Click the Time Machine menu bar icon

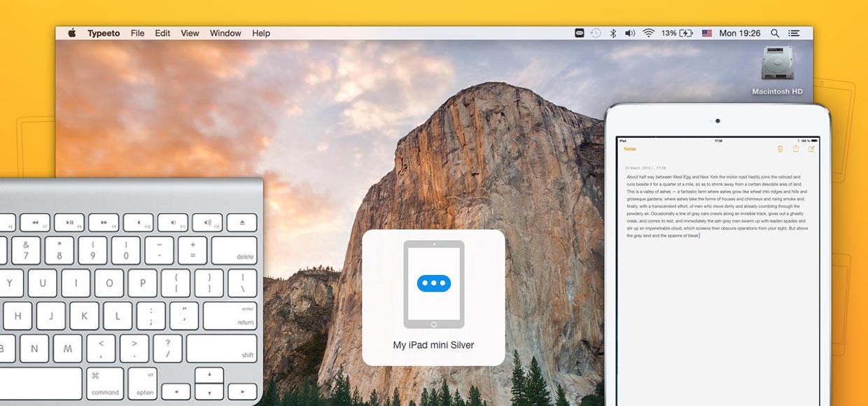coord(596,33)
